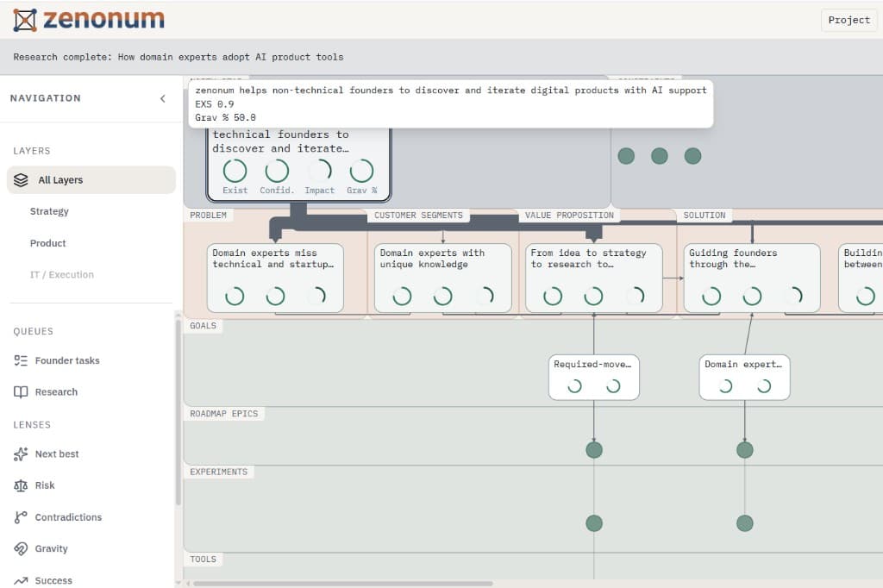Screen dimensions: 883x588
Task: Click the Impact gauge on north star card
Action: 319,172
